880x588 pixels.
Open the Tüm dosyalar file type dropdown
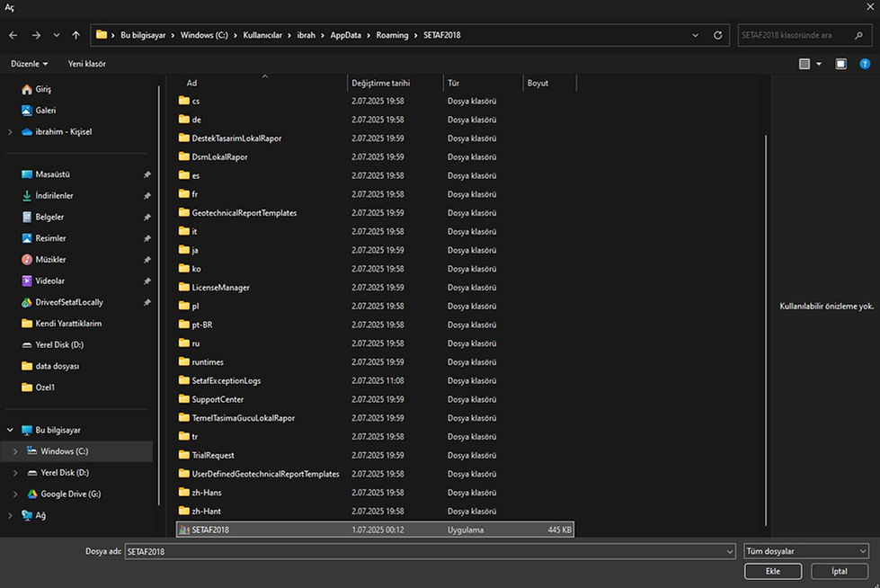[x=806, y=551]
